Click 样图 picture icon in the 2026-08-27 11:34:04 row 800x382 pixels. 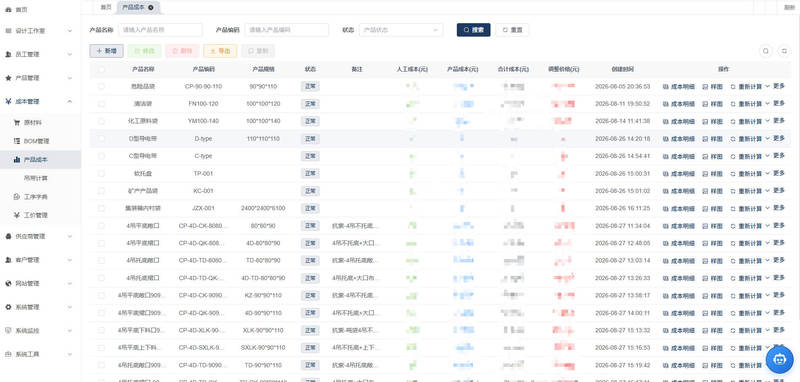pos(706,226)
